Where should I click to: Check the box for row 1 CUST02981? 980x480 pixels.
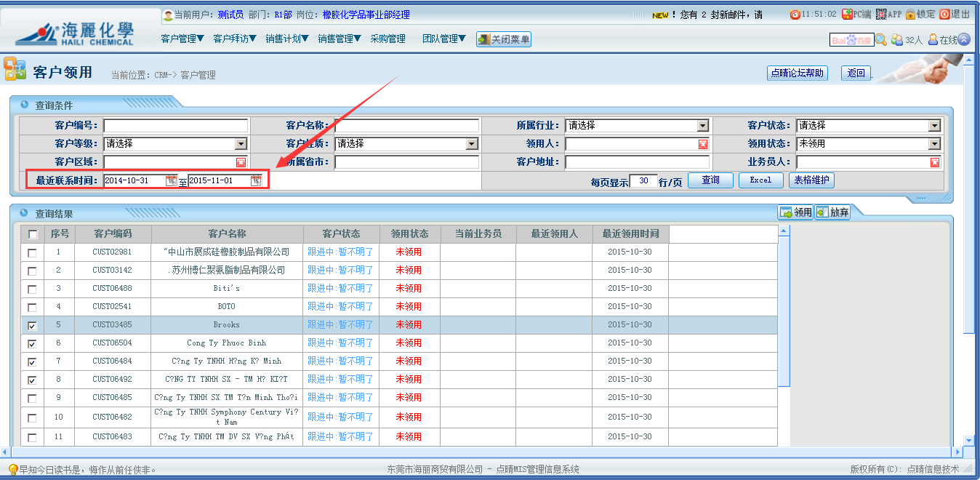[32, 252]
